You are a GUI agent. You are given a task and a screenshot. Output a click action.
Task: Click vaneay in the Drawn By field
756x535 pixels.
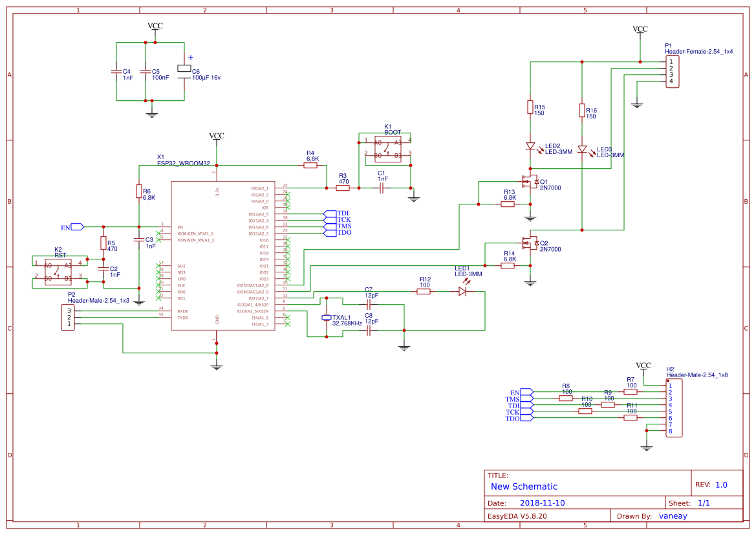point(673,516)
